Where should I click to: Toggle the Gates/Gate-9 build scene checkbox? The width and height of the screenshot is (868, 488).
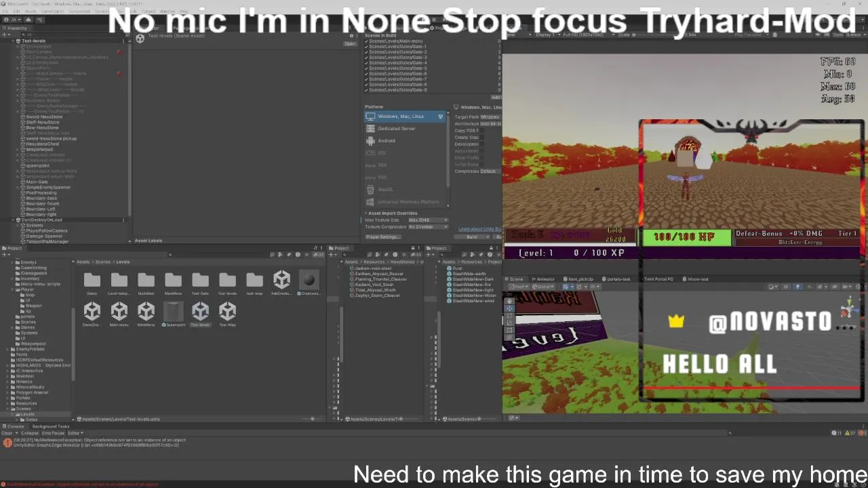pyautogui.click(x=367, y=90)
